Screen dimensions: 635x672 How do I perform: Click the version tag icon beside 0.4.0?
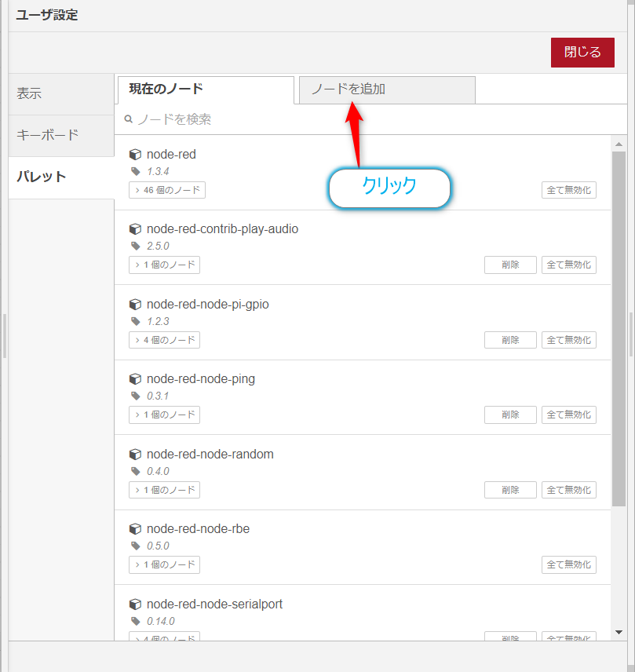coord(136,472)
